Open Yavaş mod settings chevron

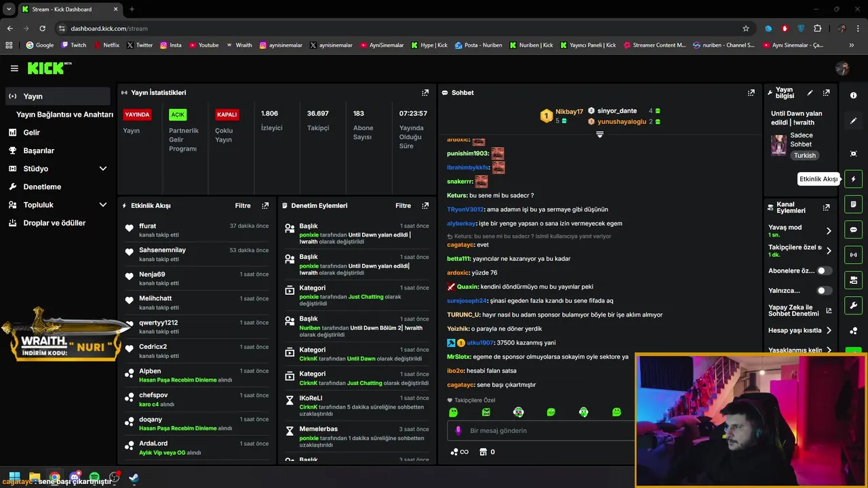pos(829,231)
